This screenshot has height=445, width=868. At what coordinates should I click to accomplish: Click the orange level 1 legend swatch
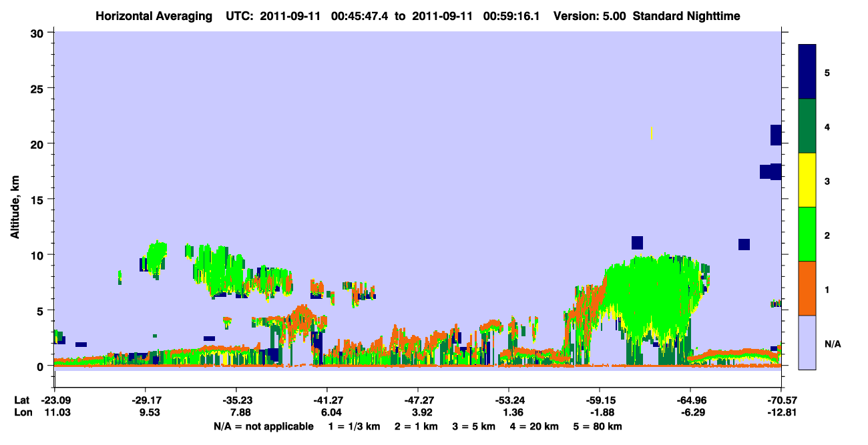807,288
